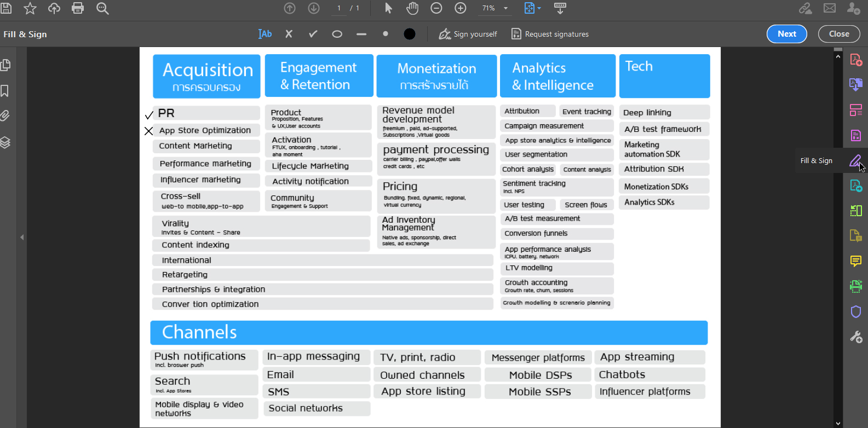Open the yellow Send for Comments tool icon
Viewport: 868px width, 428px height.
[855, 235]
